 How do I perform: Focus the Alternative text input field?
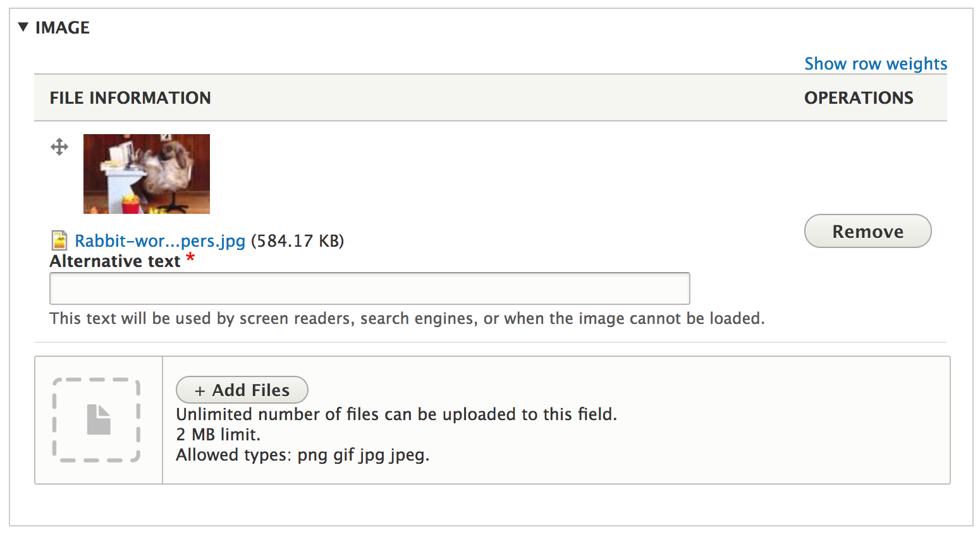370,289
